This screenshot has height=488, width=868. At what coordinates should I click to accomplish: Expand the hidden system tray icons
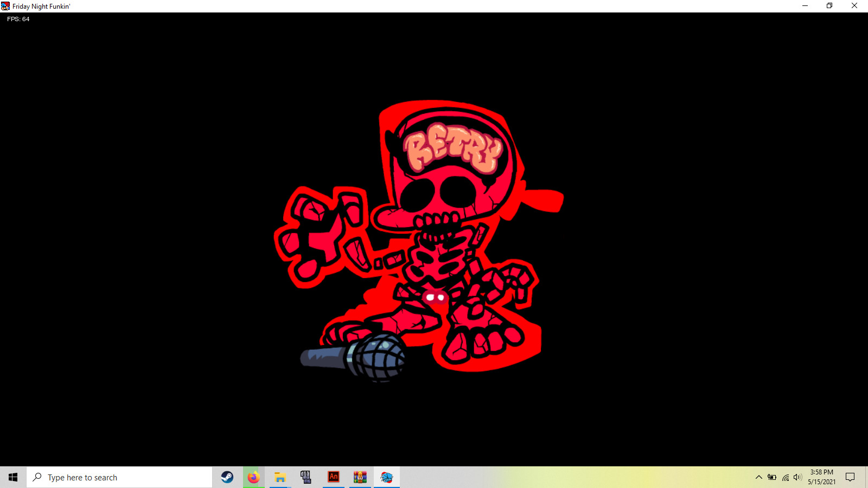coord(758,477)
